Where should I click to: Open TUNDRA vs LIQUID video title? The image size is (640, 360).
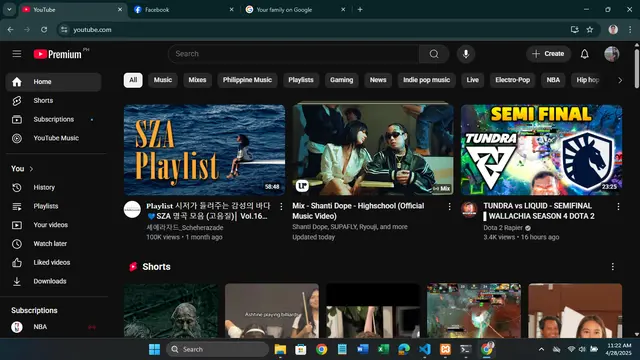(x=539, y=211)
